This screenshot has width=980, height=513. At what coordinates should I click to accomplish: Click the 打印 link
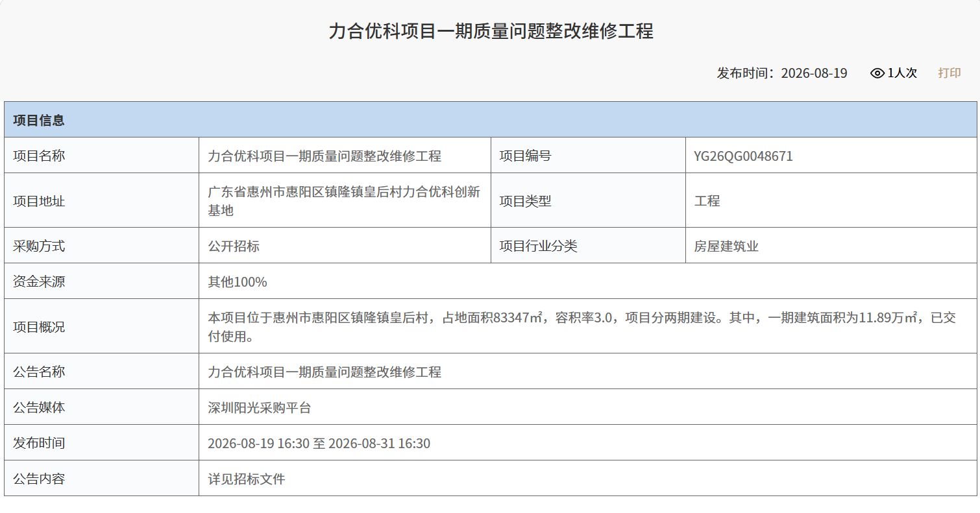click(949, 73)
